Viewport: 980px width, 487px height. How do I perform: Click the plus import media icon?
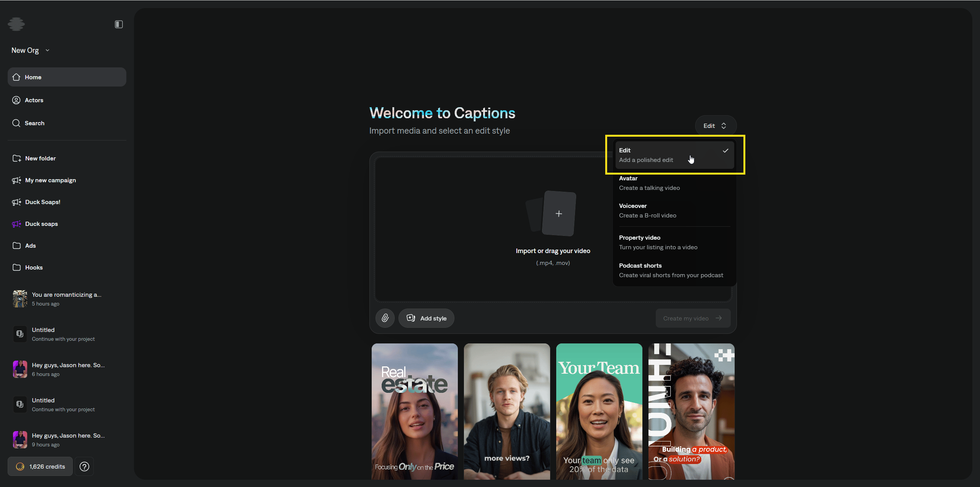(559, 214)
